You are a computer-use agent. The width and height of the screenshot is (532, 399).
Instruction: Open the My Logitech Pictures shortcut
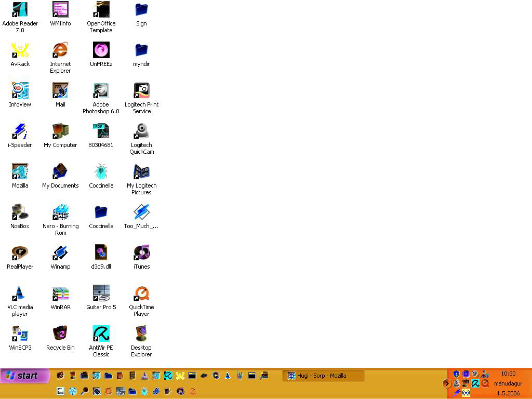tap(141, 179)
